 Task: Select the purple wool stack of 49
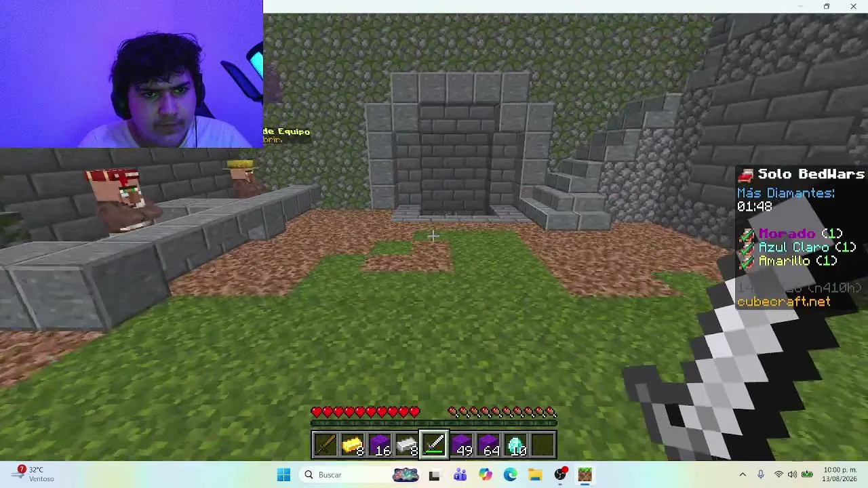461,445
